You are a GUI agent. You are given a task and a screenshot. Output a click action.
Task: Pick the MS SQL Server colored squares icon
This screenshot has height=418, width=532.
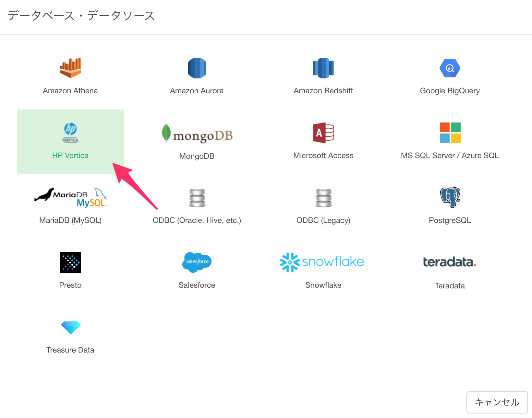(450, 133)
